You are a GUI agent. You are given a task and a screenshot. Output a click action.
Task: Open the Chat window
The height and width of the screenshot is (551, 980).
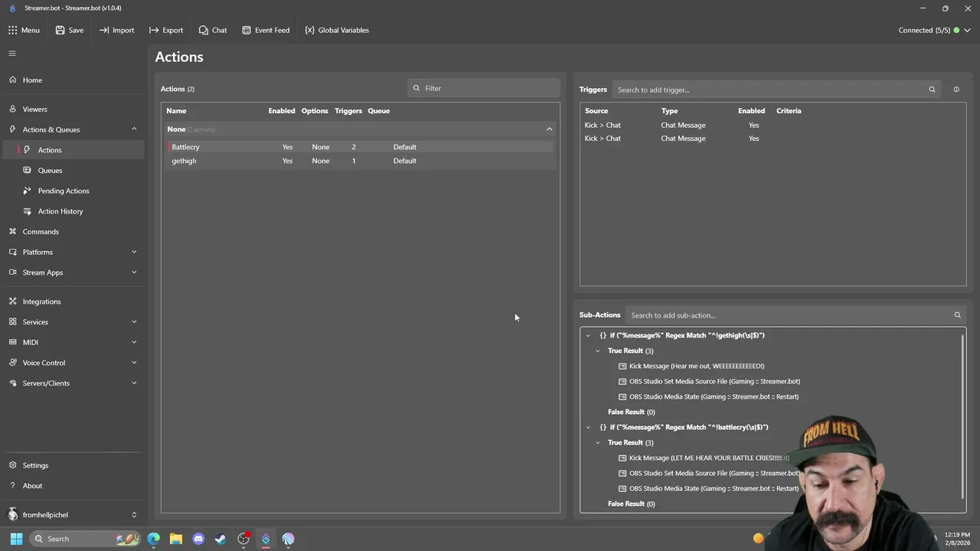213,30
